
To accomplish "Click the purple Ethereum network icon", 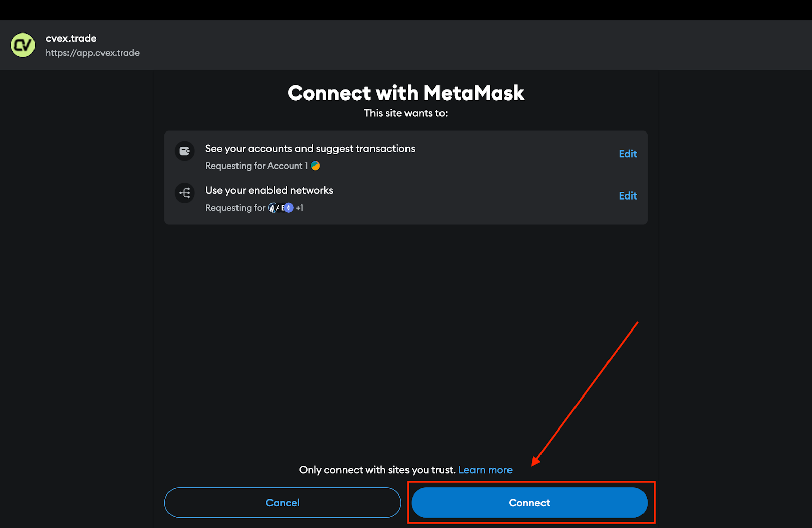I will coord(289,208).
